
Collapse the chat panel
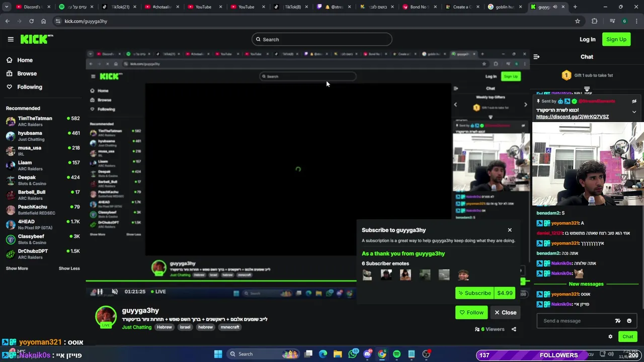[x=536, y=57]
